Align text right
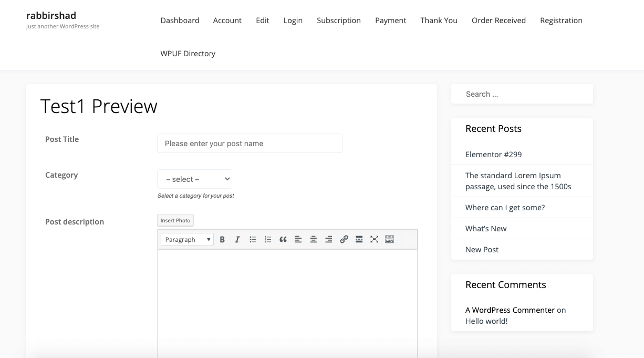The height and width of the screenshot is (358, 644). pos(328,239)
